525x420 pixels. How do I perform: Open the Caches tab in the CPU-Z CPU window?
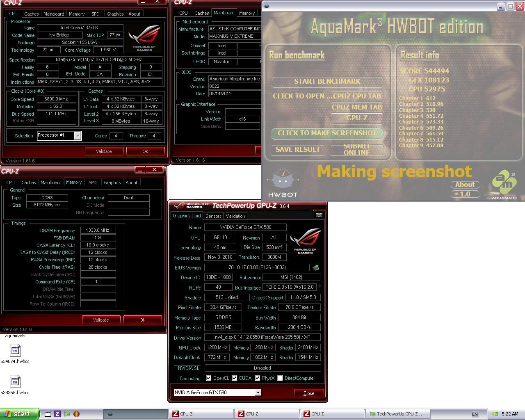coord(31,14)
